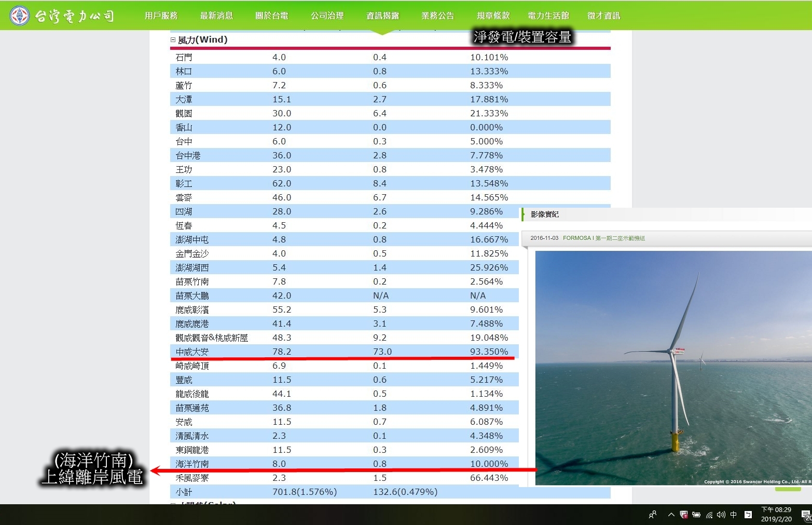
Task: Select the 雲麥 row name
Action: [184, 197]
